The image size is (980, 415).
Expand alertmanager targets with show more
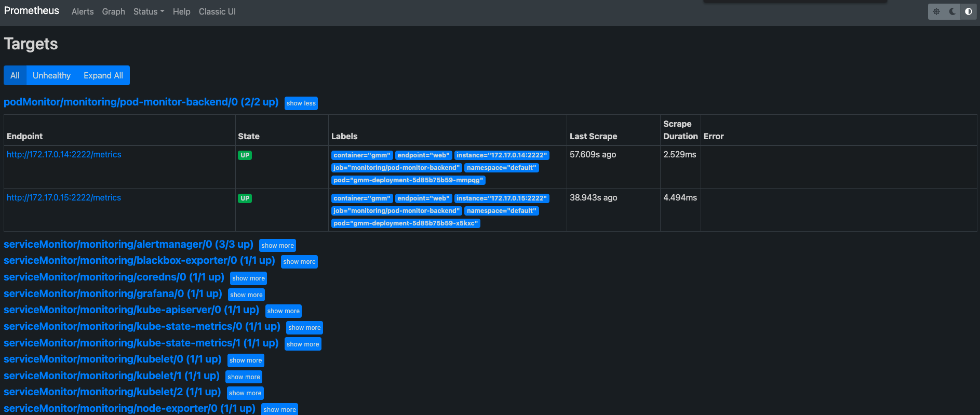(x=277, y=246)
